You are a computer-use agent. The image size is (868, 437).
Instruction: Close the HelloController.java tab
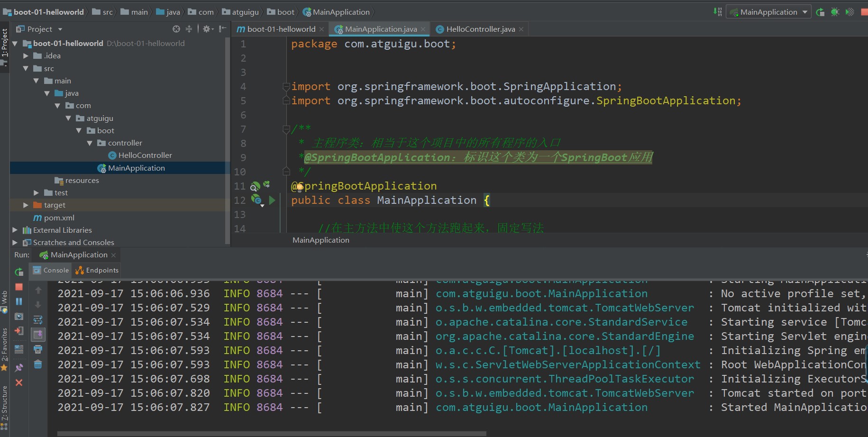521,29
